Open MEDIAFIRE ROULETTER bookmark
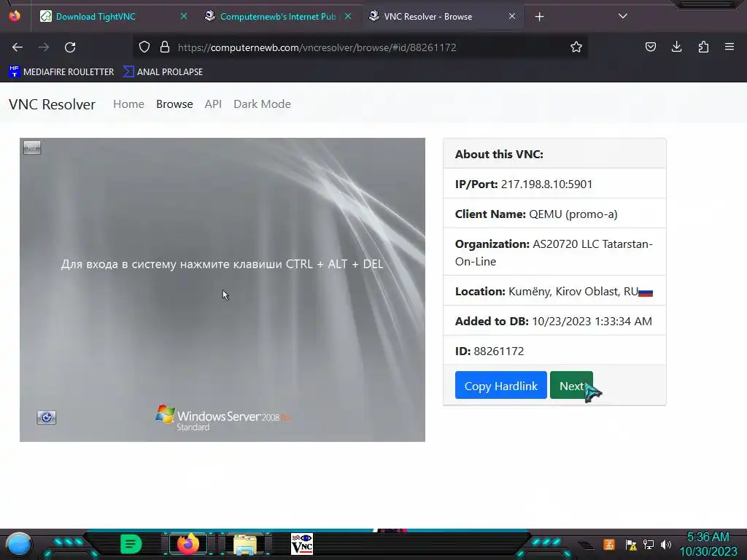Viewport: 747px width, 560px height. (x=61, y=72)
